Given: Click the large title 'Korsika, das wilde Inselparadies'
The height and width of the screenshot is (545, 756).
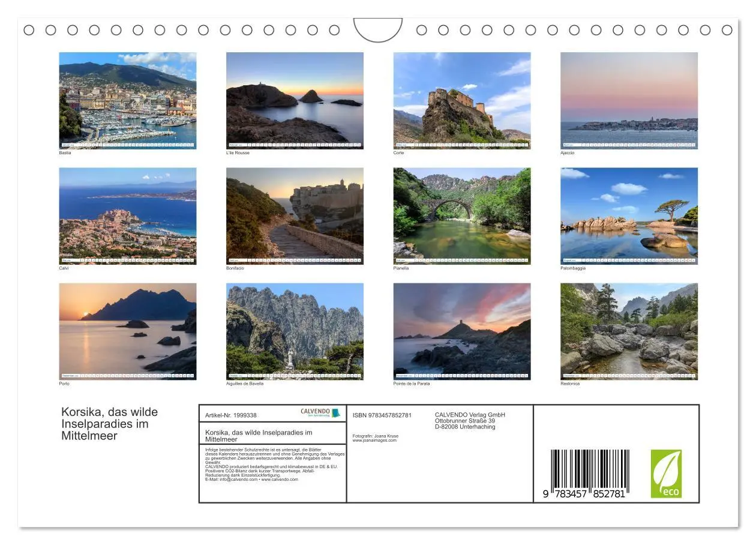Looking at the screenshot, I should point(110,424).
